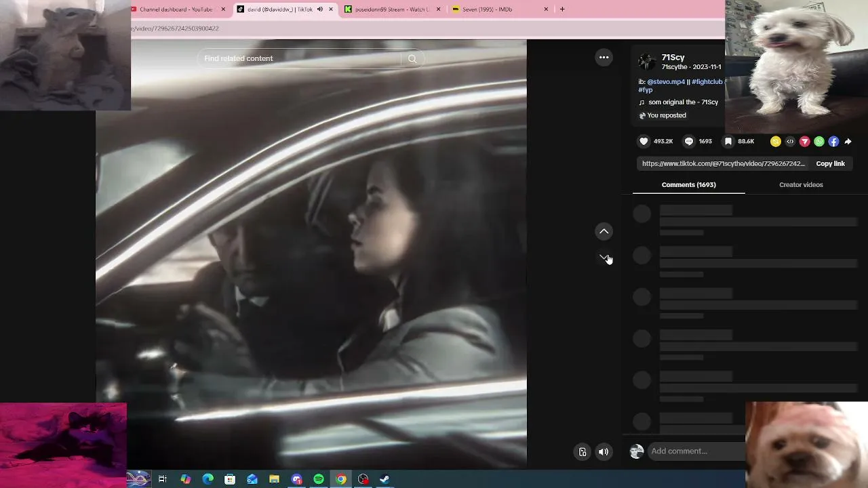Open the 71Scy creator profile avatar
The height and width of the screenshot is (488, 868).
[x=647, y=62]
